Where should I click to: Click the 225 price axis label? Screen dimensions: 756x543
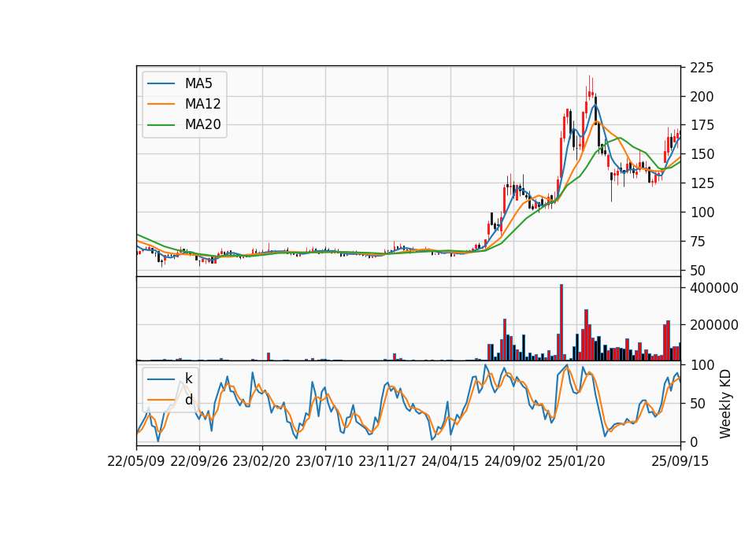click(702, 68)
